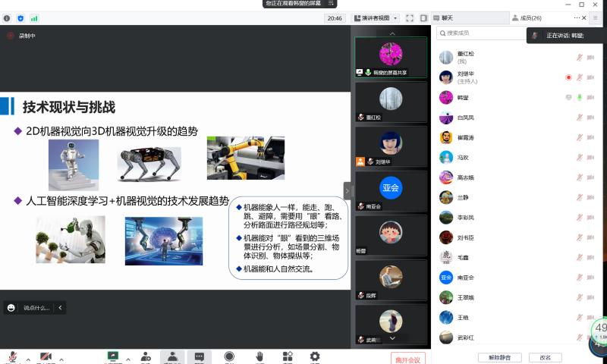Click the record icon in bottom toolbar
This screenshot has height=364, width=607.
coord(228,356)
